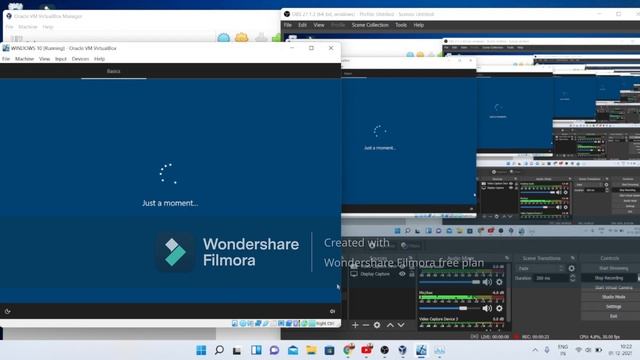Click Start Streaming button
The width and height of the screenshot is (640, 360).
point(611,268)
